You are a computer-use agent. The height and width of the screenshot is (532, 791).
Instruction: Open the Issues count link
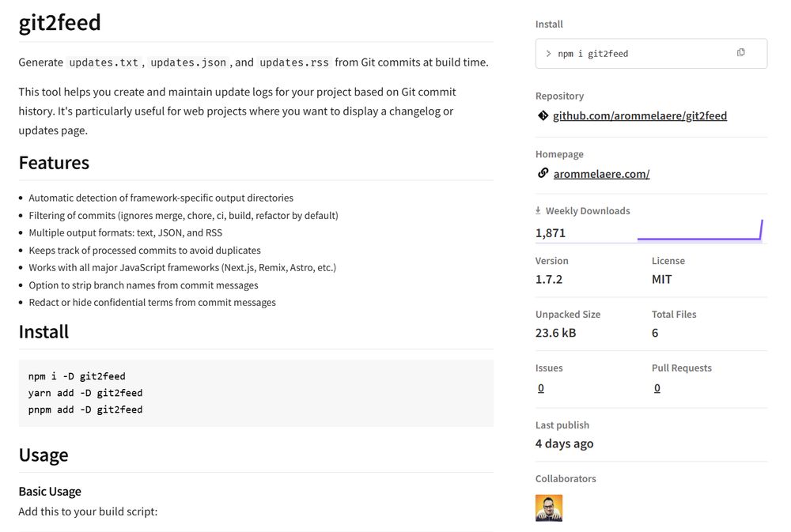[540, 388]
